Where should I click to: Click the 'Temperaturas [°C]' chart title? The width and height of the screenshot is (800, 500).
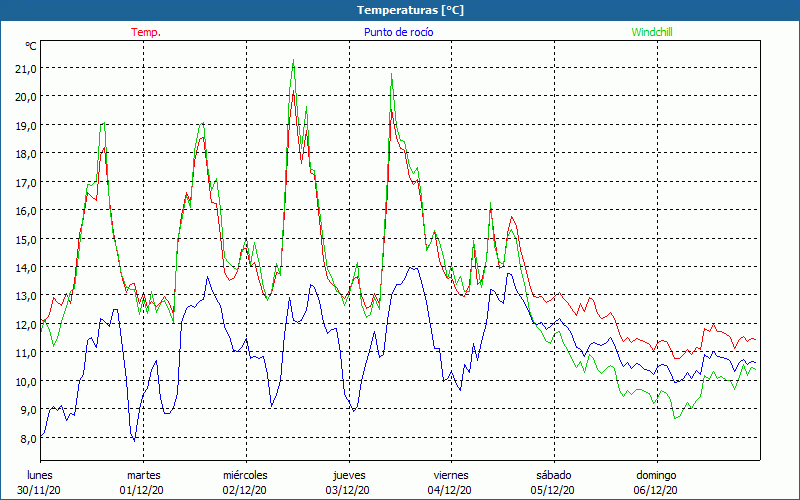410,10
